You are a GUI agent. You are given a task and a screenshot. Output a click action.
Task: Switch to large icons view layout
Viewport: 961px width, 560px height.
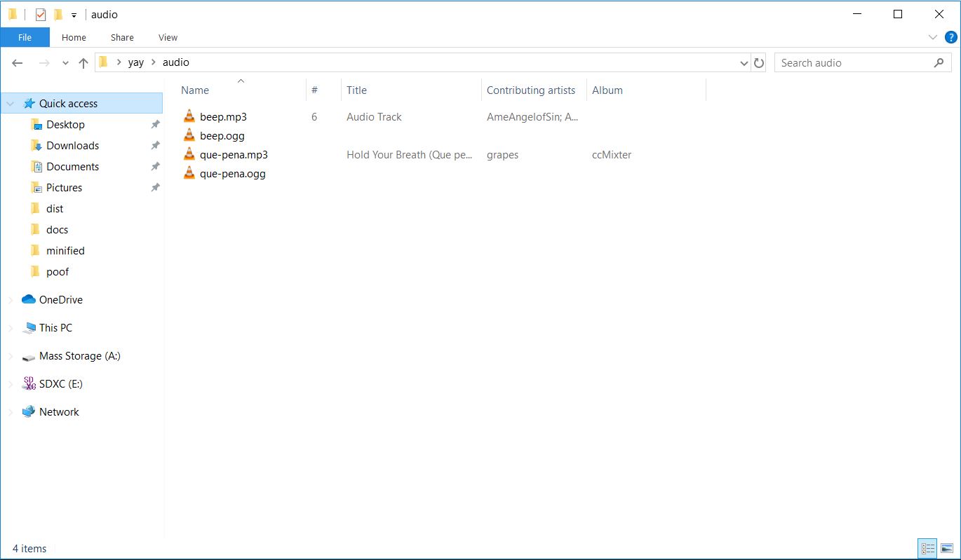tap(946, 549)
